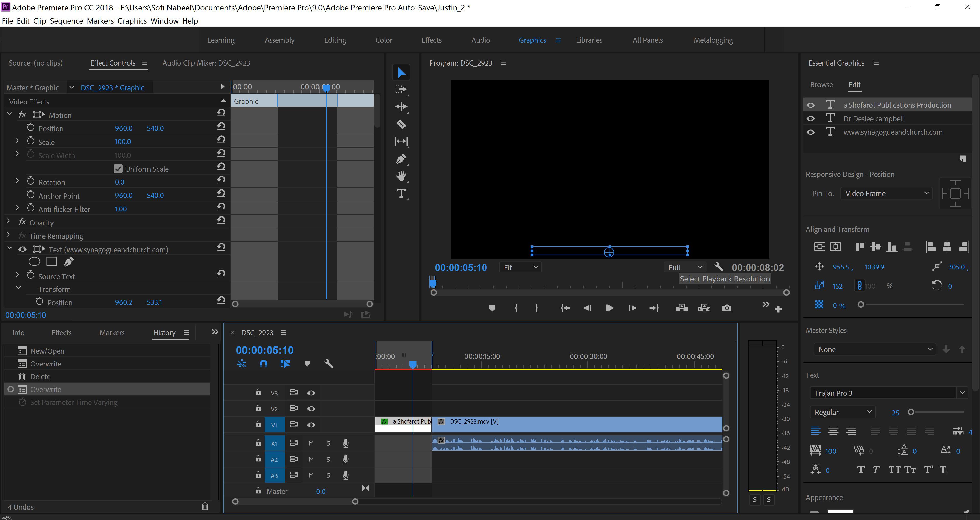Toggle Snap magnet in timeline

coord(263,364)
